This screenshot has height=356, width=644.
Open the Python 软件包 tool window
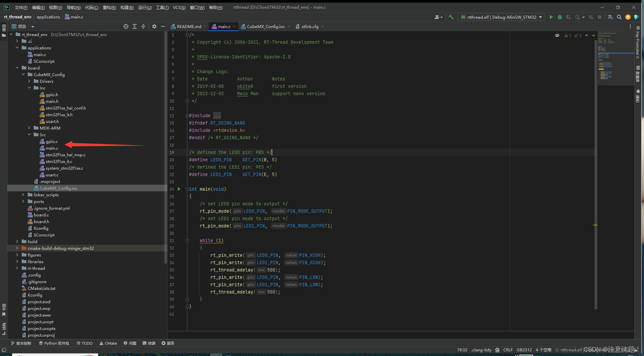coord(54,343)
